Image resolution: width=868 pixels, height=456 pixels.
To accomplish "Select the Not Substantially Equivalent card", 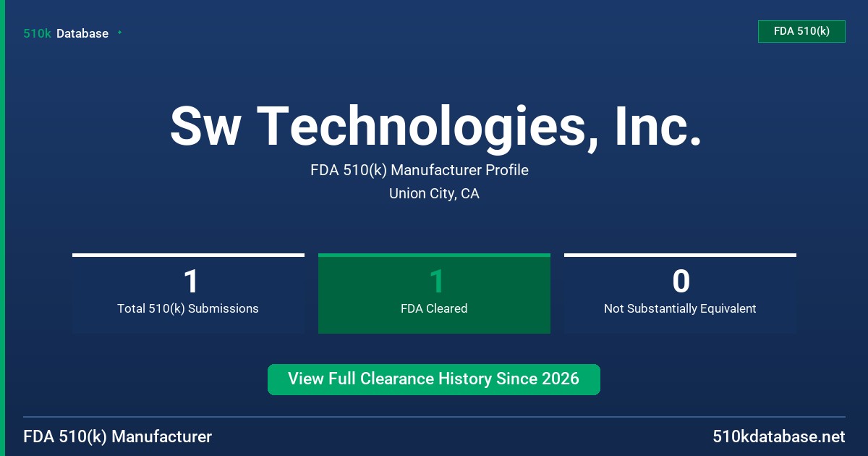I will coord(680,294).
